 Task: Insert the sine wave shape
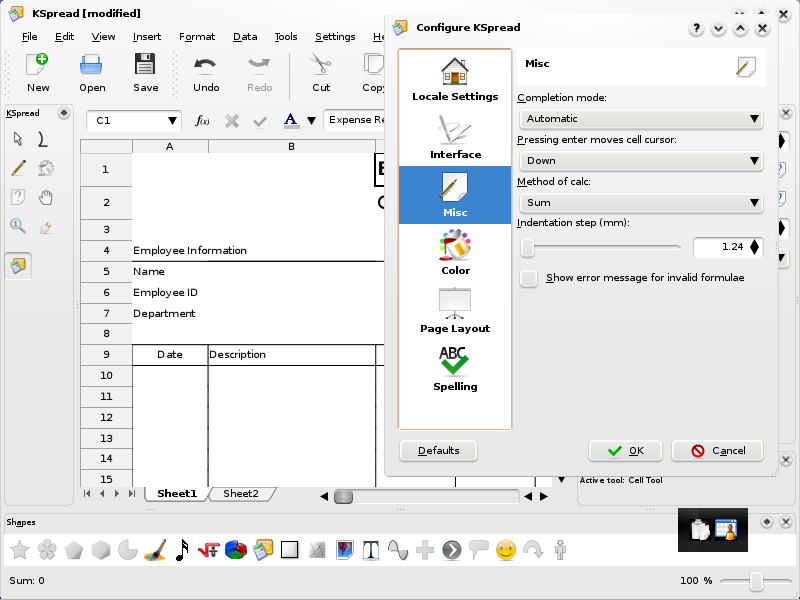[x=398, y=550]
